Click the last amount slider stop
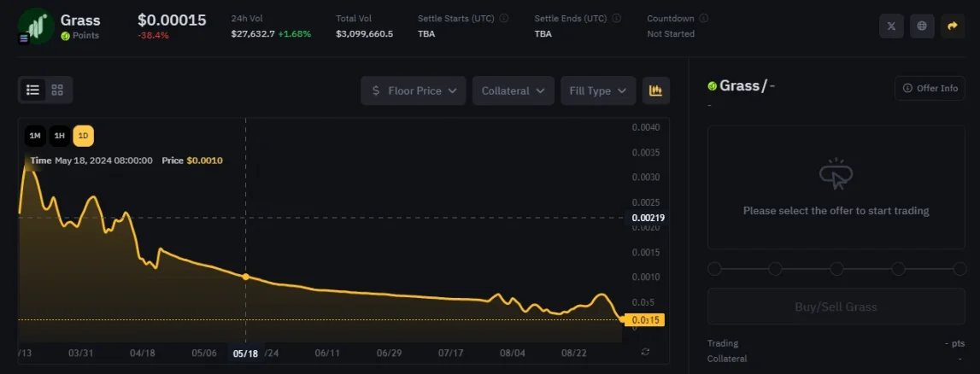Image resolution: width=980 pixels, height=374 pixels. [959, 269]
